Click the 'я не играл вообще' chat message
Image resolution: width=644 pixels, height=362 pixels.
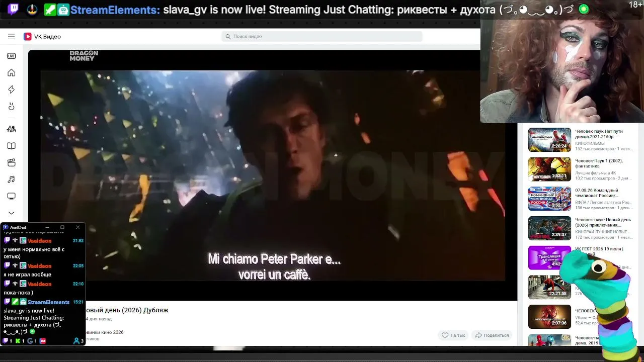click(27, 275)
